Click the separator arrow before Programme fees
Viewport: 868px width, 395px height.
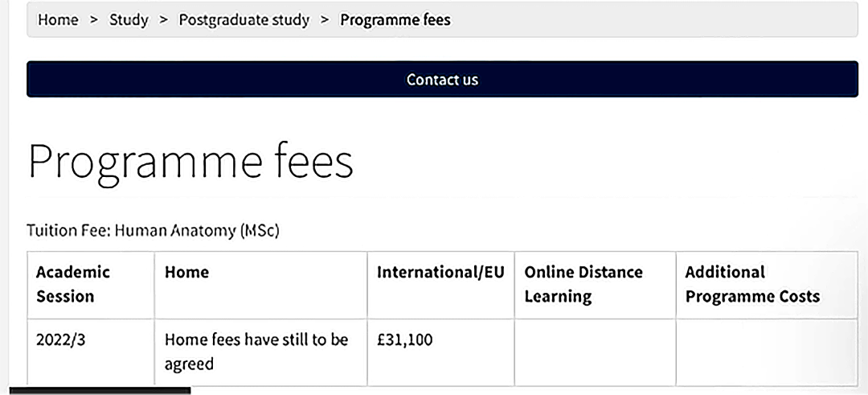click(325, 20)
